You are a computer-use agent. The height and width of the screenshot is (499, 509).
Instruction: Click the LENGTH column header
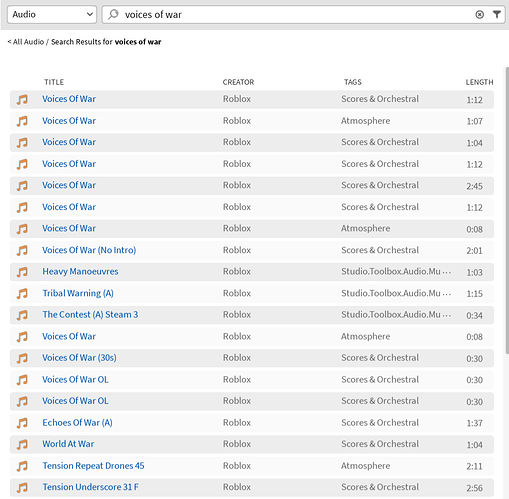479,82
